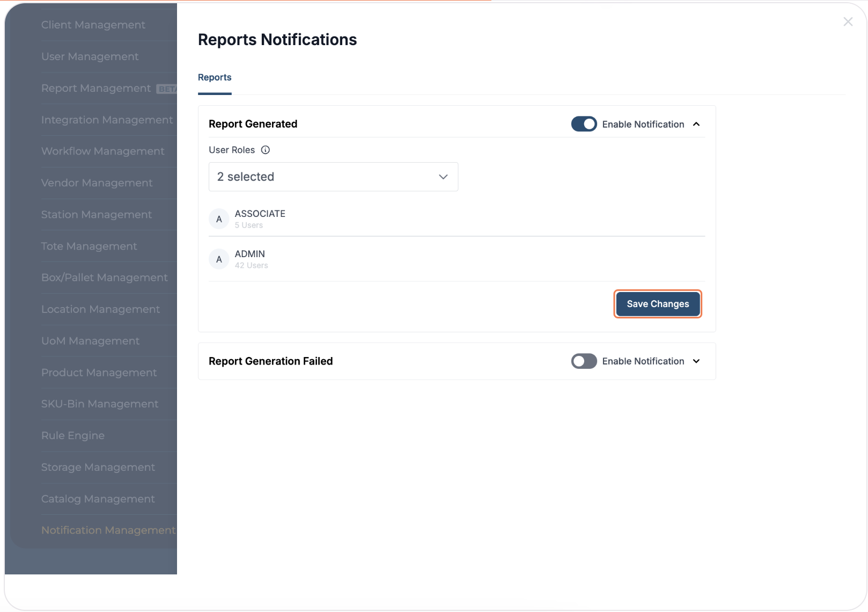The height and width of the screenshot is (612, 868).
Task: Disable the Report Generated notification toggle
Action: [584, 124]
